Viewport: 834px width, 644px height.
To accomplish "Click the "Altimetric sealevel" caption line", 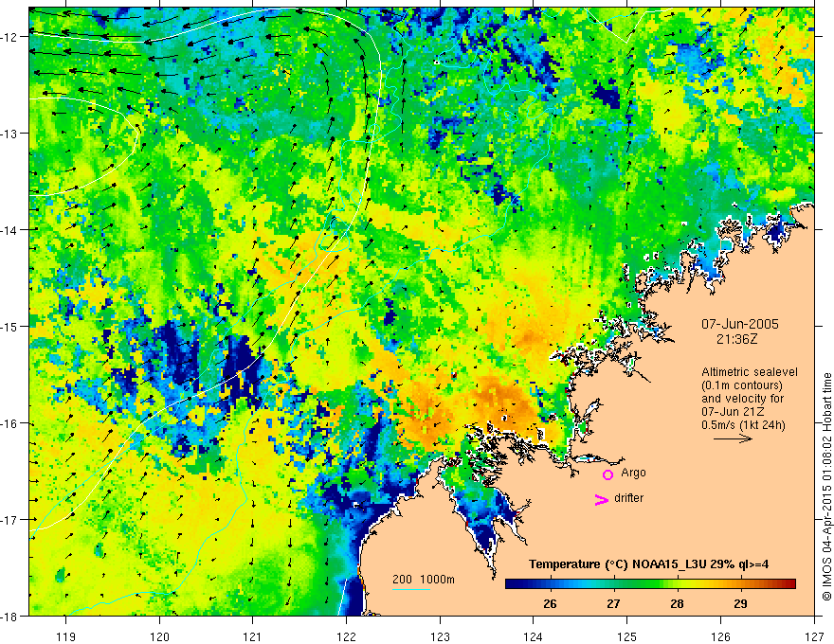I will click(x=750, y=372).
